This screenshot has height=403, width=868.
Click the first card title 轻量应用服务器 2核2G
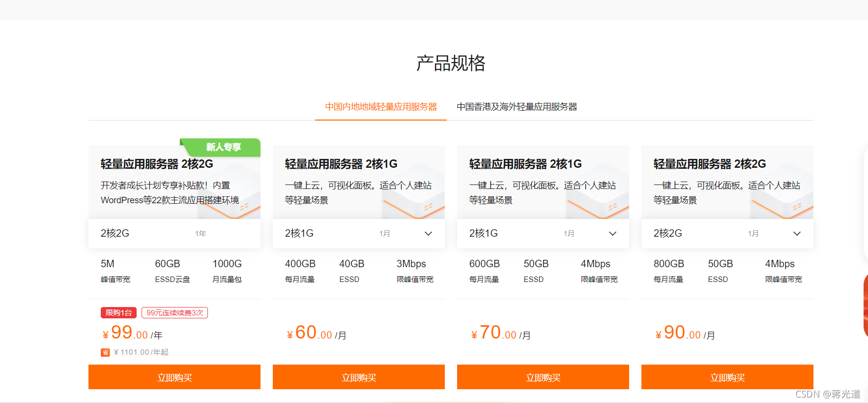[157, 164]
